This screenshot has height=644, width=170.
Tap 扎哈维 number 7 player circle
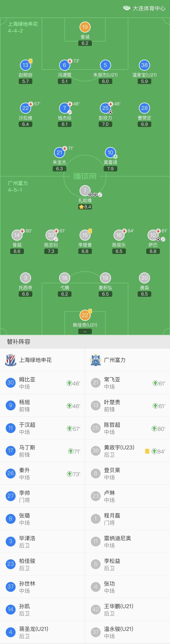pos(85,190)
